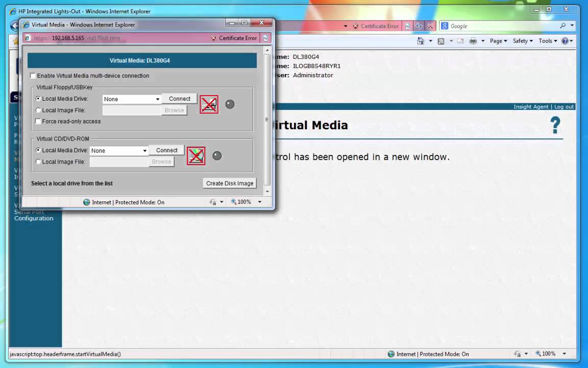Click the zoom magnifier in Virtual Media status bar
The height and width of the screenshot is (368, 588).
[x=234, y=202]
